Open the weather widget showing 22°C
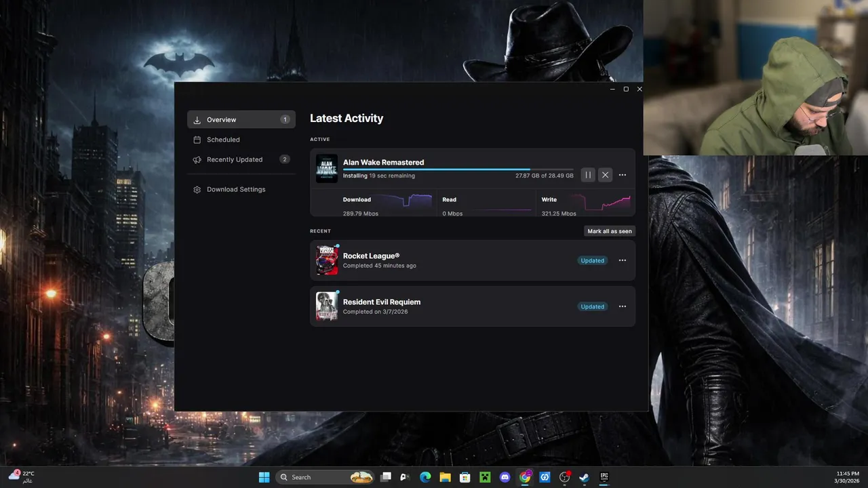Screen dimensions: 868x488 point(21,476)
